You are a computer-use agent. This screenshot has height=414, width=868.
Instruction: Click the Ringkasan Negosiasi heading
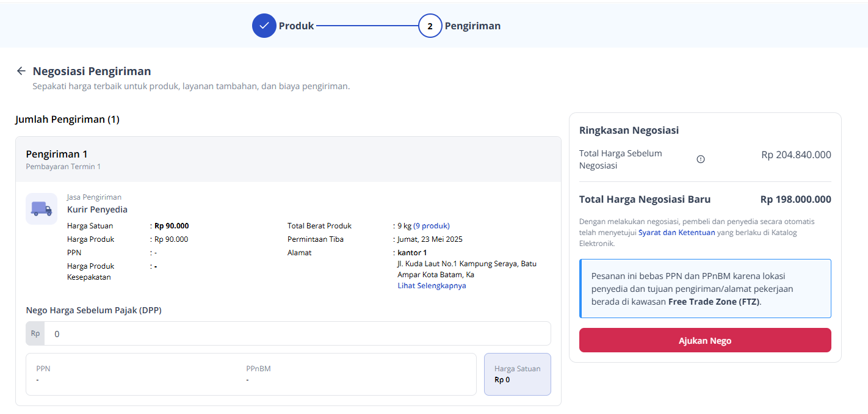point(629,130)
